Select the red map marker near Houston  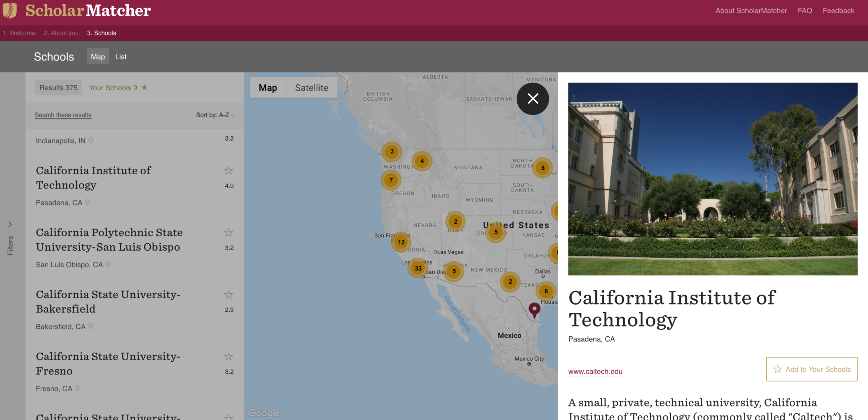pos(534,309)
